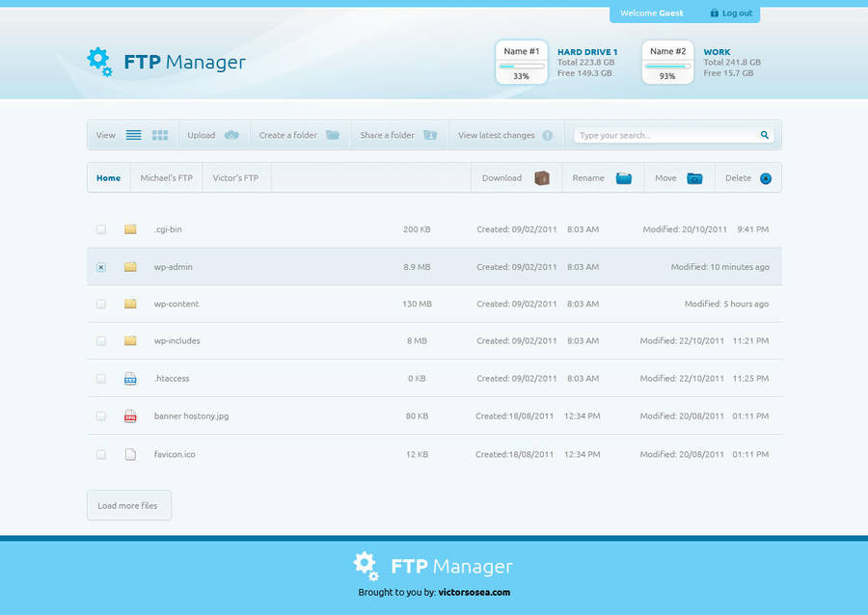Click the Log out link
This screenshot has width=868, height=615.
737,13
